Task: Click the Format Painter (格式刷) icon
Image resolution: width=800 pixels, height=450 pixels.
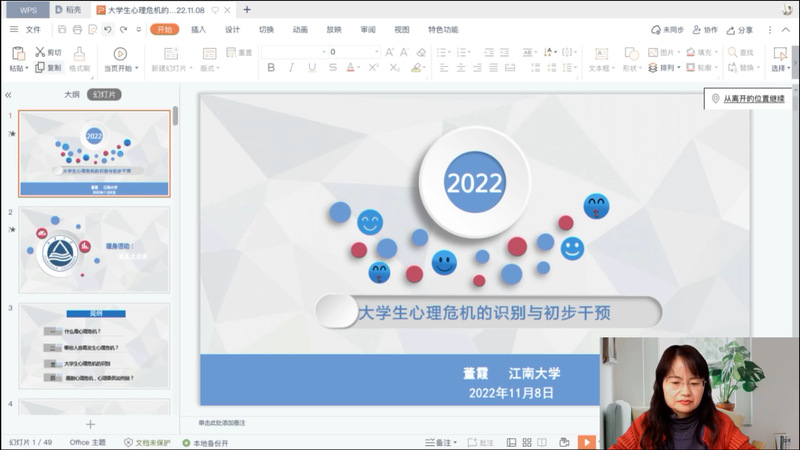Action: pos(79,54)
